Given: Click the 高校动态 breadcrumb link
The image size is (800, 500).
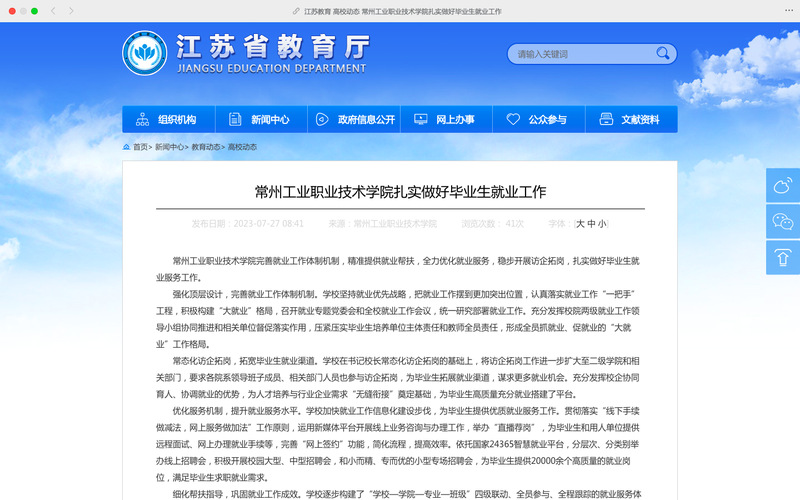Looking at the screenshot, I should [x=242, y=147].
